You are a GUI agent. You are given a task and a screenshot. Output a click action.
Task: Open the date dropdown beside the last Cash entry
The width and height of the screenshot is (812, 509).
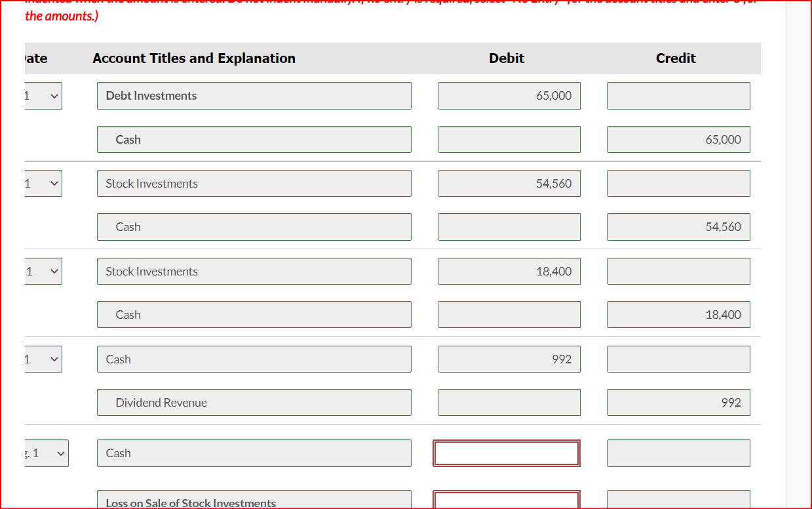[x=48, y=453]
